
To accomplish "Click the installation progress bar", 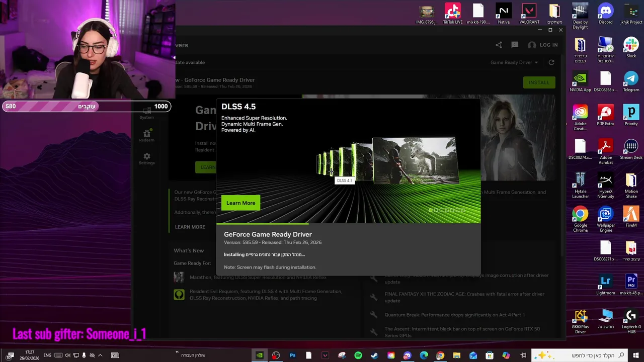I will click(348, 224).
